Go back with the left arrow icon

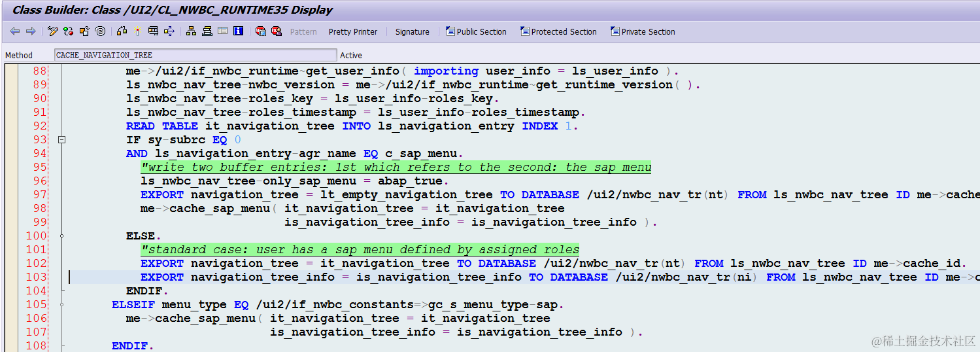click(x=14, y=31)
